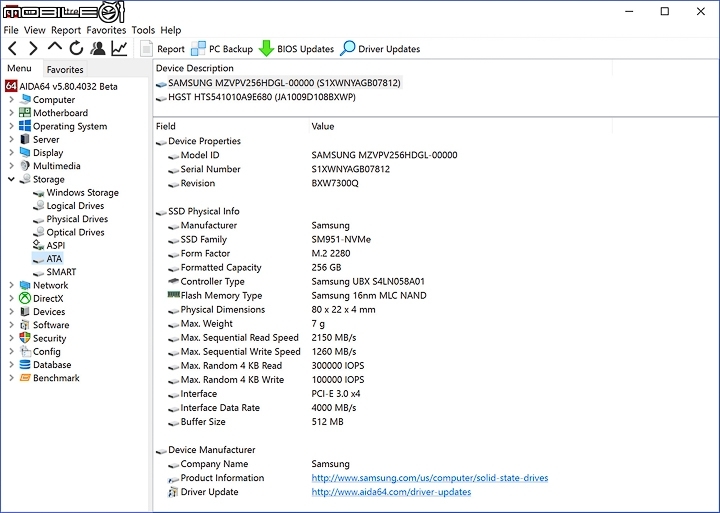This screenshot has height=513, width=720.
Task: Refresh the current page
Action: [x=76, y=48]
